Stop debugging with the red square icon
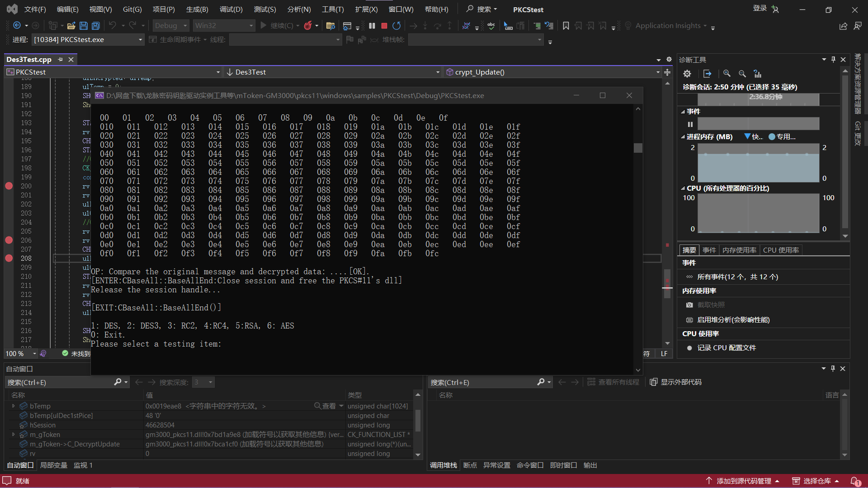The height and width of the screenshot is (488, 868). 384,26
